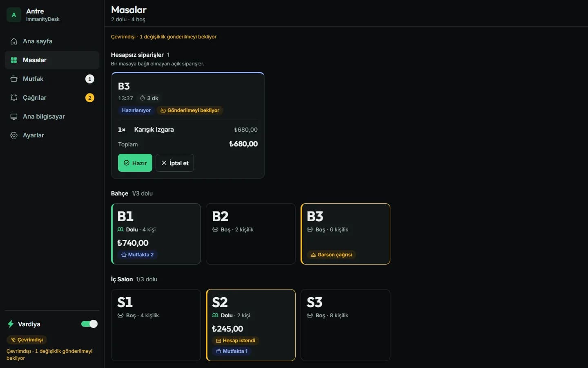Click the Mutfakta 2 badge on B1

pyautogui.click(x=138, y=255)
